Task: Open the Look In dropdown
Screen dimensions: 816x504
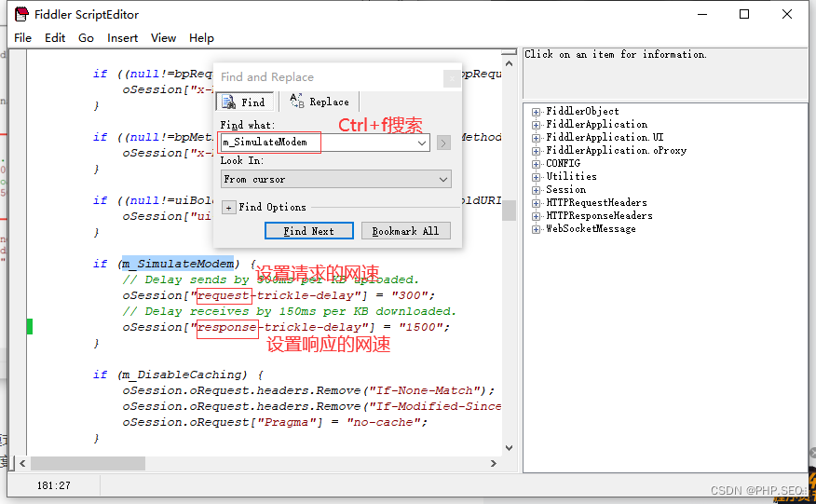Action: 336,179
